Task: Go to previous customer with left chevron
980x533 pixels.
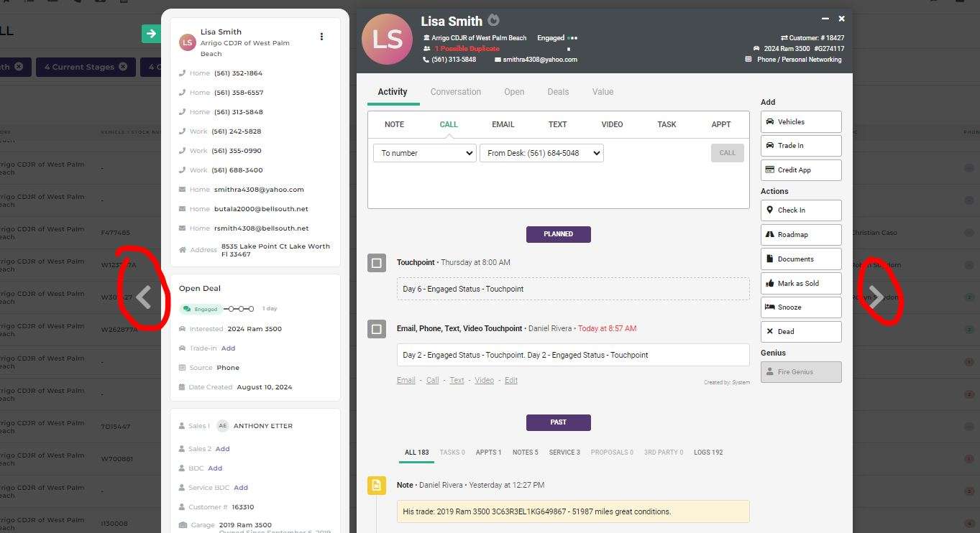Action: point(144,297)
